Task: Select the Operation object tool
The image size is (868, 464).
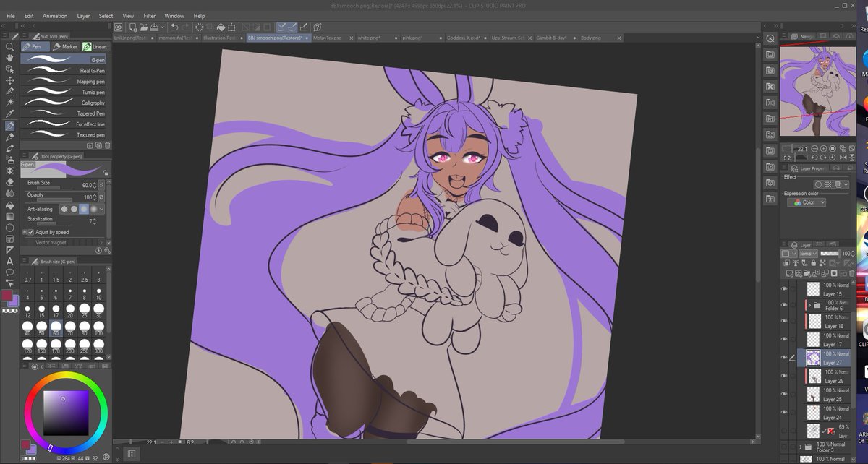Action: pyautogui.click(x=9, y=69)
